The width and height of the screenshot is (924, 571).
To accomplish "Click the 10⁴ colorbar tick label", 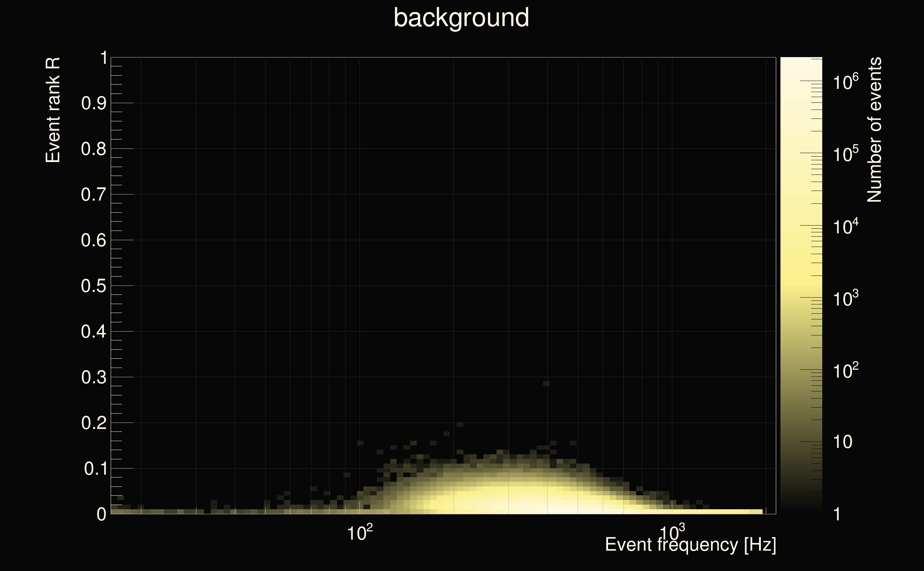I will (x=845, y=226).
